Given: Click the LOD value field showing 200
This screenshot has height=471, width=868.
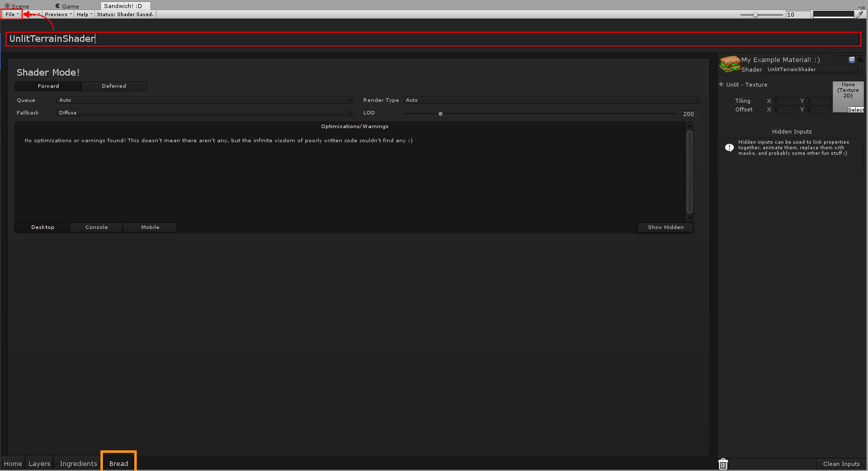Looking at the screenshot, I should [x=691, y=114].
